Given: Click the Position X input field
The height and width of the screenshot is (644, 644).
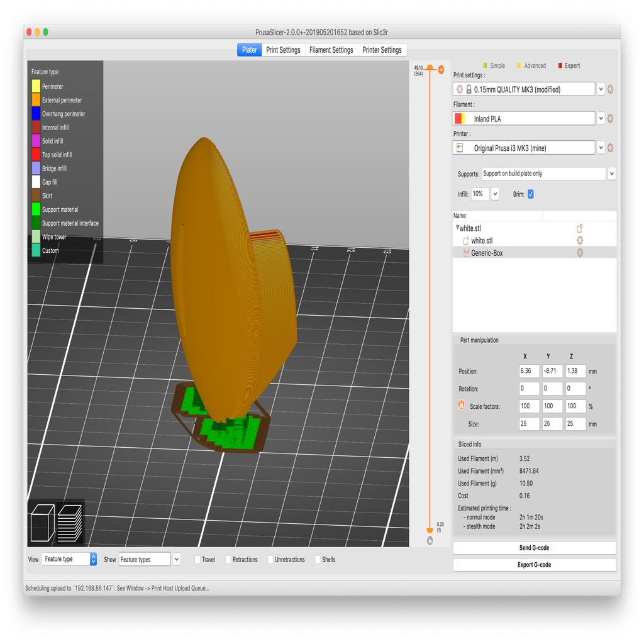Looking at the screenshot, I should (529, 370).
